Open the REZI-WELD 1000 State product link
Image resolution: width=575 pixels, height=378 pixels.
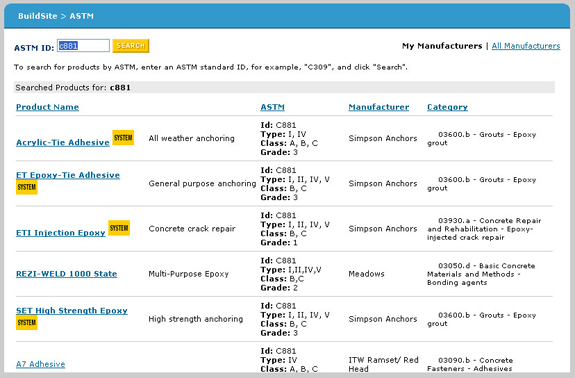[66, 274]
